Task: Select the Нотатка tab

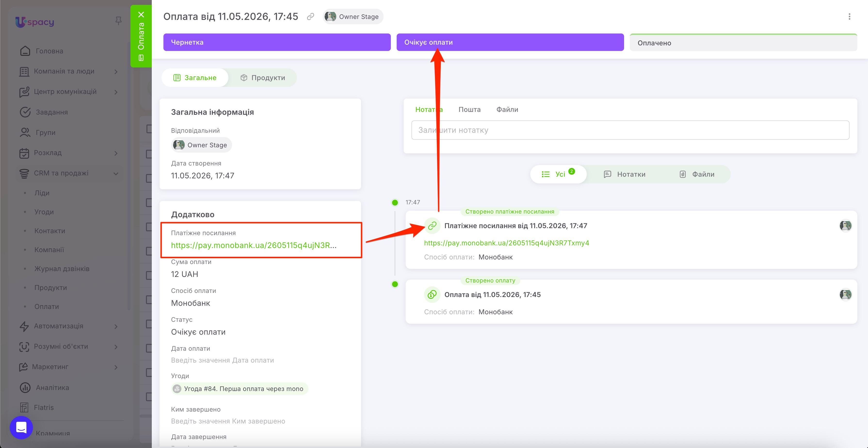Action: [429, 109]
